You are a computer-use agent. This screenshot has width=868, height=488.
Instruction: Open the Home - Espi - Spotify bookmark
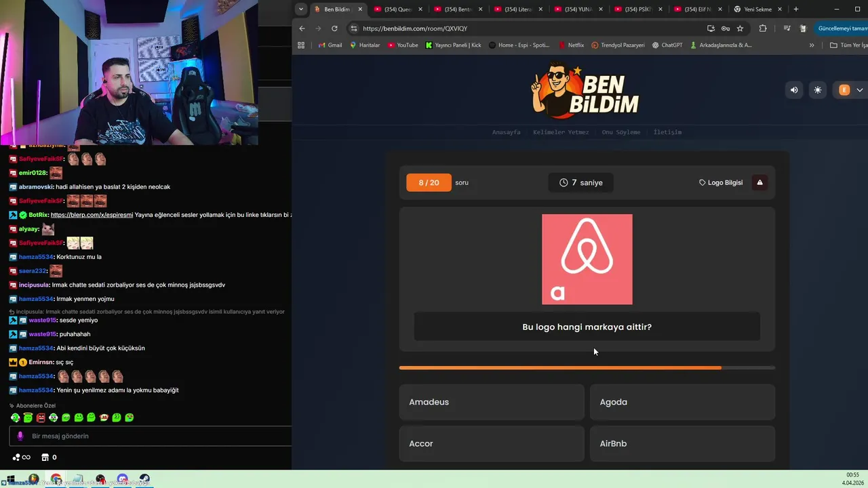click(x=519, y=45)
